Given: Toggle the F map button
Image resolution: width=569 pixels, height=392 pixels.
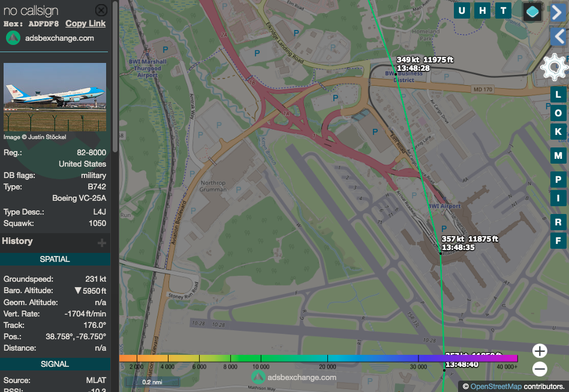Looking at the screenshot, I should pos(558,240).
